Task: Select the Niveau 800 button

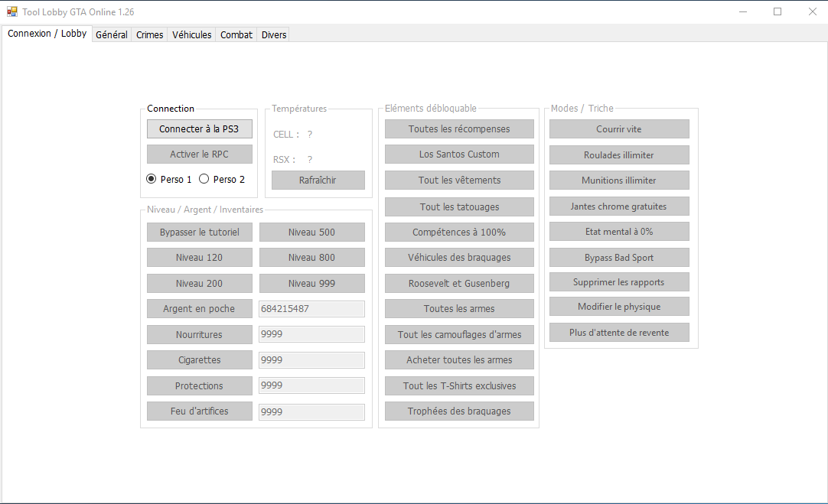Action: coord(311,258)
